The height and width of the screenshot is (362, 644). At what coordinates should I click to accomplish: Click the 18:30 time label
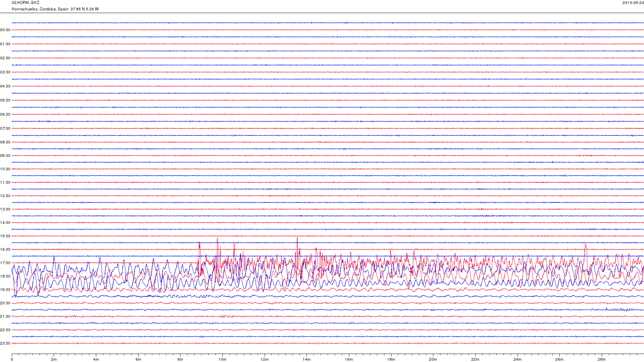pyautogui.click(x=5, y=276)
